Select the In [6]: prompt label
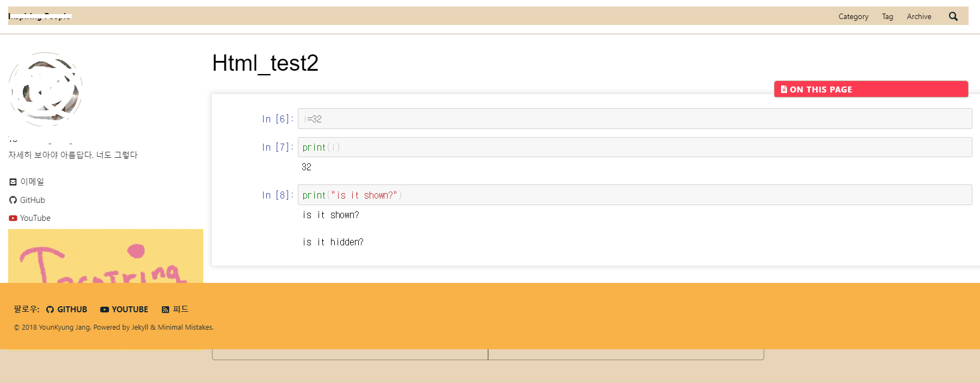The height and width of the screenshot is (383, 980). click(277, 119)
